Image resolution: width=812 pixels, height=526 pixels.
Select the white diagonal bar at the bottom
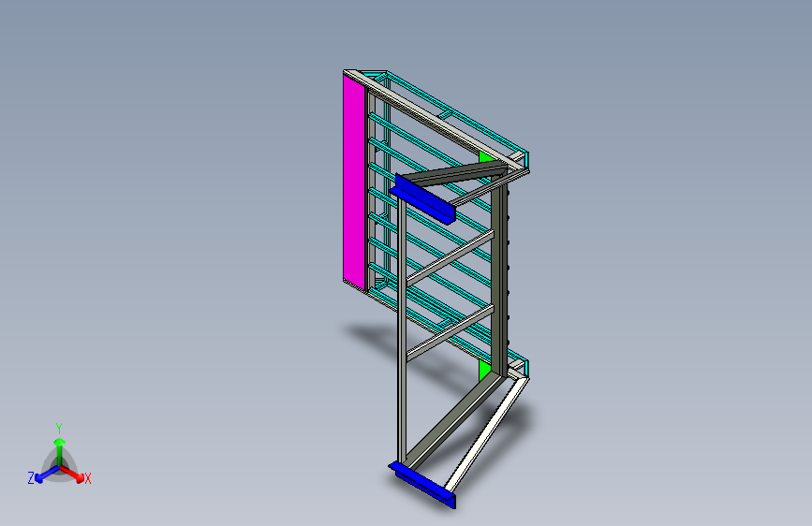point(487,435)
